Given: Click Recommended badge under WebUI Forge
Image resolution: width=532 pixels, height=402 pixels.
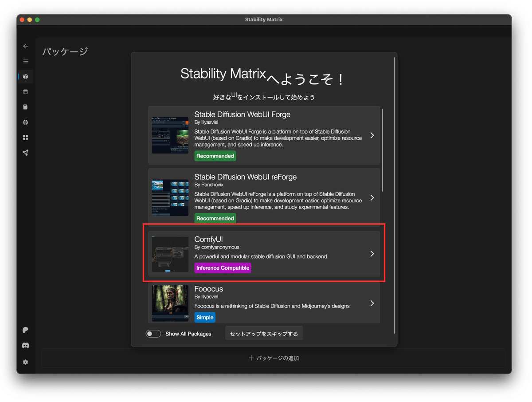Looking at the screenshot, I should 215,156.
